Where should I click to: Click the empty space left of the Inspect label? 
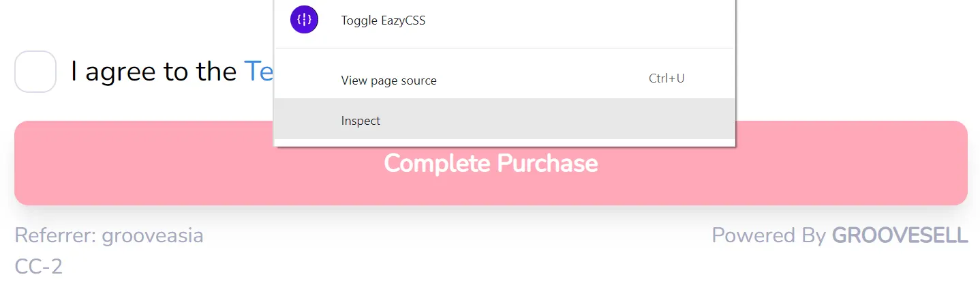307,121
